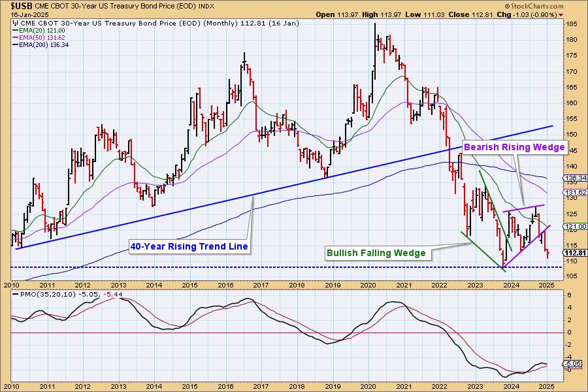Image resolution: width=588 pixels, height=392 pixels.
Task: Select the Bullish Falling Wedge annotation
Action: coord(376,252)
